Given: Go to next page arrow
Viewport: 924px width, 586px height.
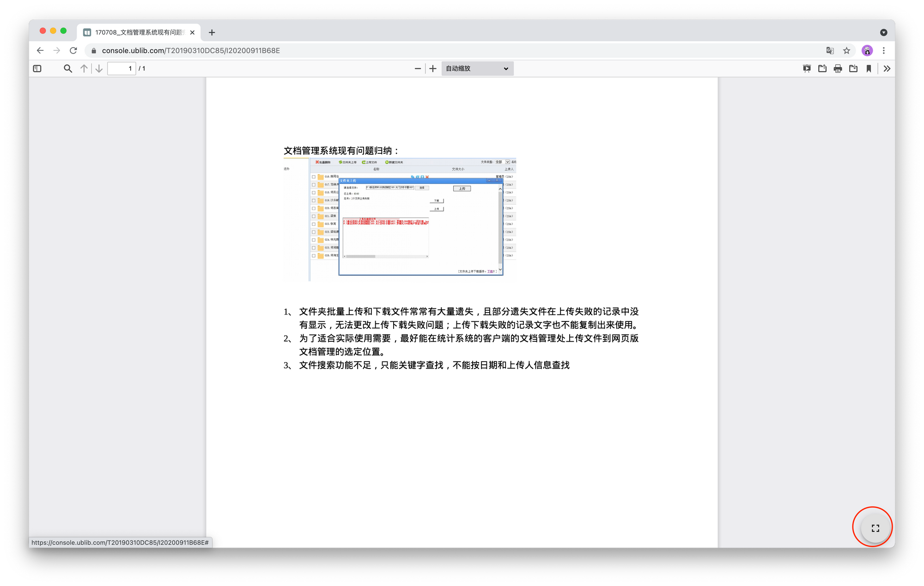Looking at the screenshot, I should point(99,68).
